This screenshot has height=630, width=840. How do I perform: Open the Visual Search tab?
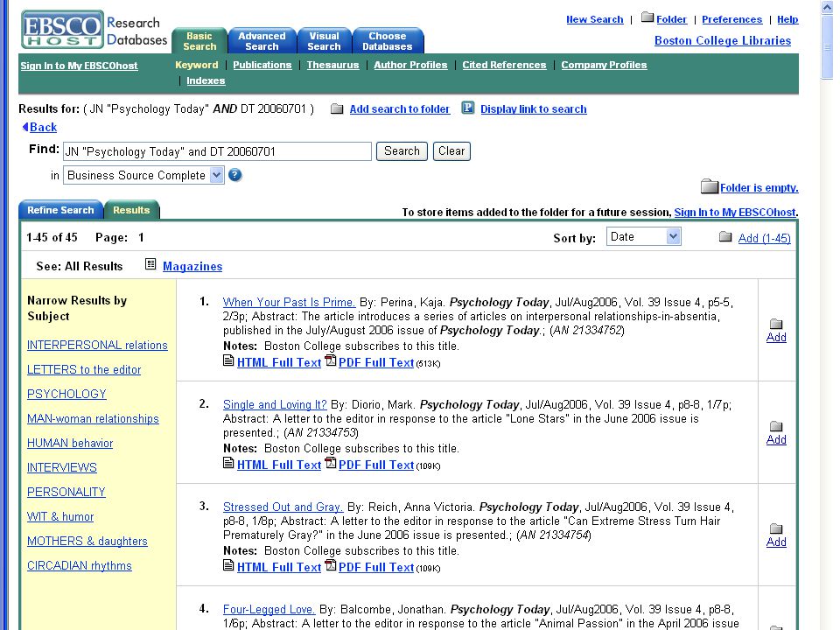tap(324, 41)
